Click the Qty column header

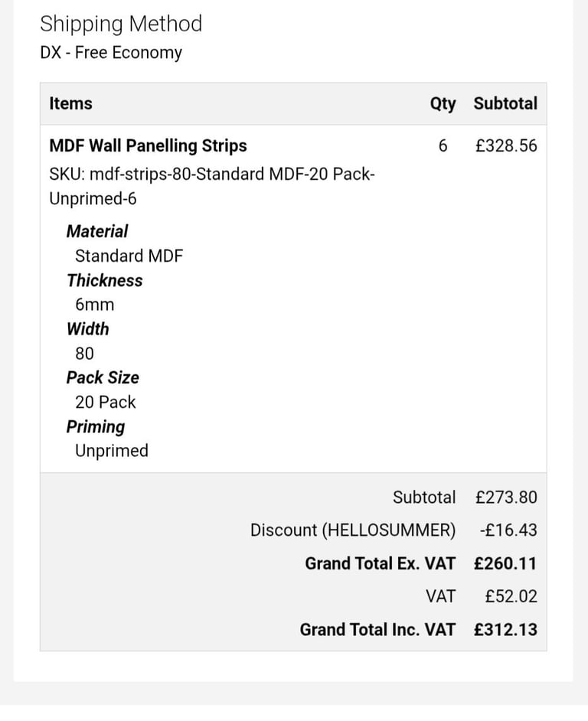click(443, 103)
